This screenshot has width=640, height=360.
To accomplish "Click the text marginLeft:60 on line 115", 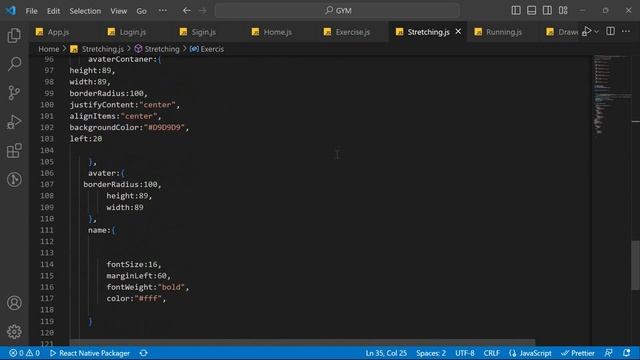I will pos(137,276).
